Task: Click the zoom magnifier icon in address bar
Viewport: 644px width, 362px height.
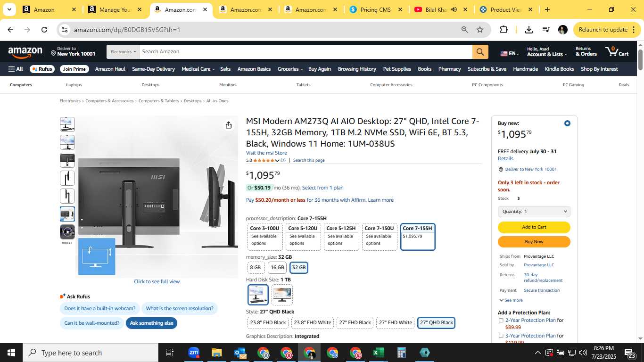Action: click(x=465, y=30)
